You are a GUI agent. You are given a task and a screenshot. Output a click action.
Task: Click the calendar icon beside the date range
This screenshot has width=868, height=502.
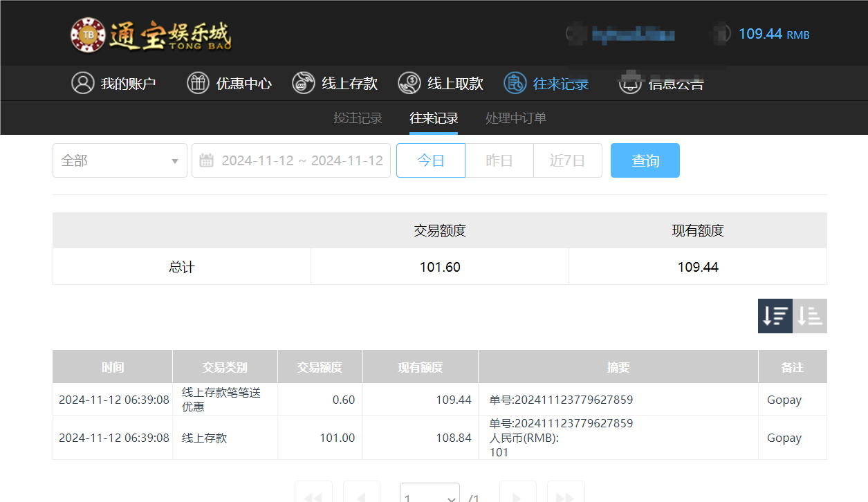(205, 160)
